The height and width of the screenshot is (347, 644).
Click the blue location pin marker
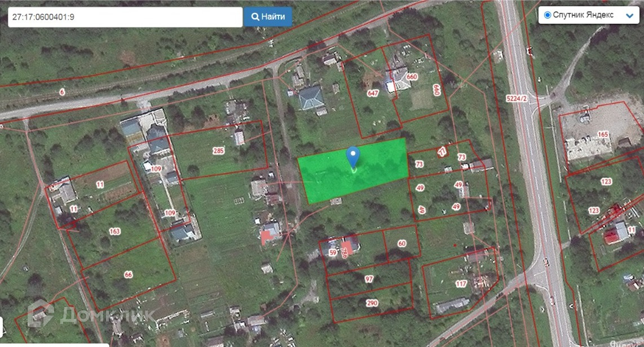click(353, 158)
